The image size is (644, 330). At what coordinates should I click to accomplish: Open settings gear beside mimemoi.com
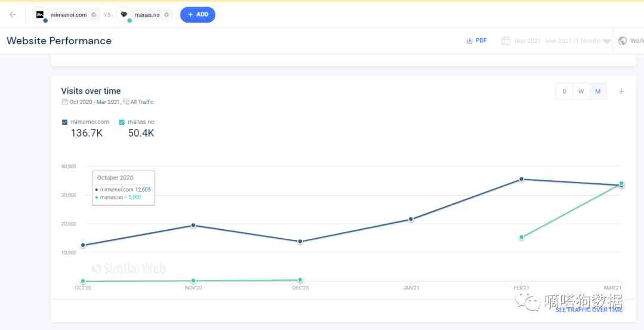click(x=94, y=15)
